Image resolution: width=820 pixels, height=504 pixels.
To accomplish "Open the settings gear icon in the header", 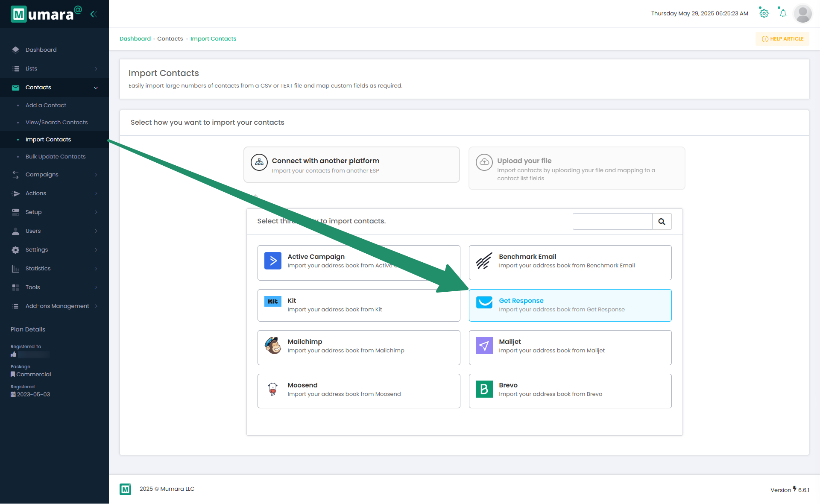I will pos(764,13).
